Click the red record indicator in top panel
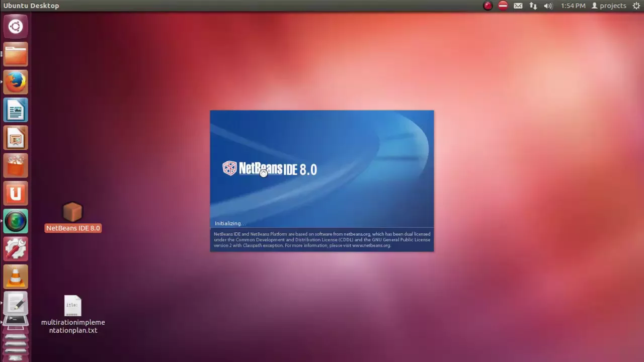Image resolution: width=644 pixels, height=362 pixels. pos(488,6)
